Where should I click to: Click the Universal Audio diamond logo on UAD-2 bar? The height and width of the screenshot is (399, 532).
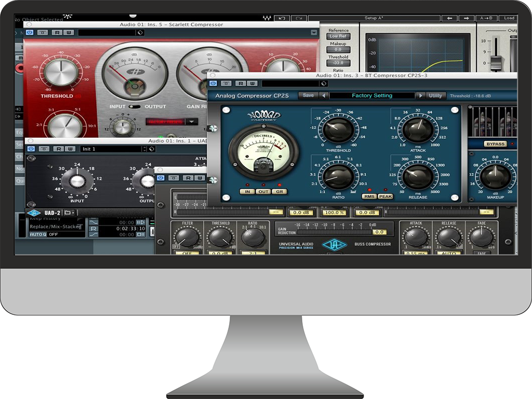[x=34, y=213]
